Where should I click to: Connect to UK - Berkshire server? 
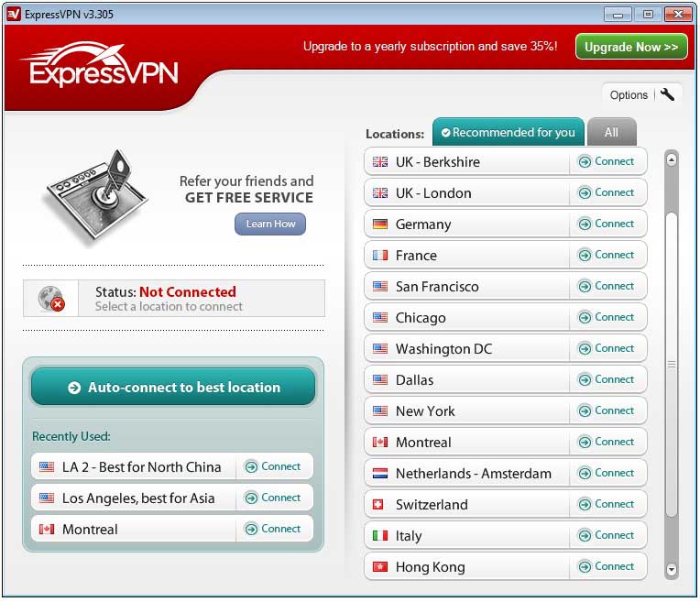click(607, 162)
